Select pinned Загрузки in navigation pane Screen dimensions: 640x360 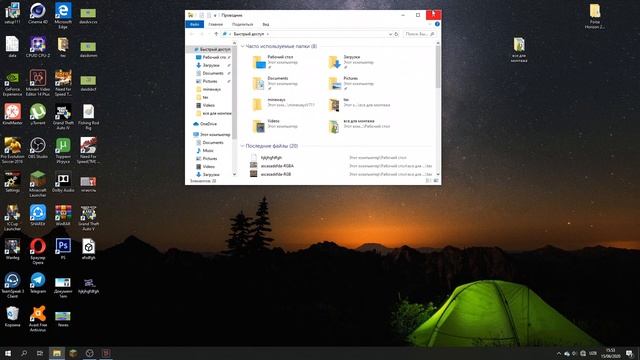(x=211, y=65)
